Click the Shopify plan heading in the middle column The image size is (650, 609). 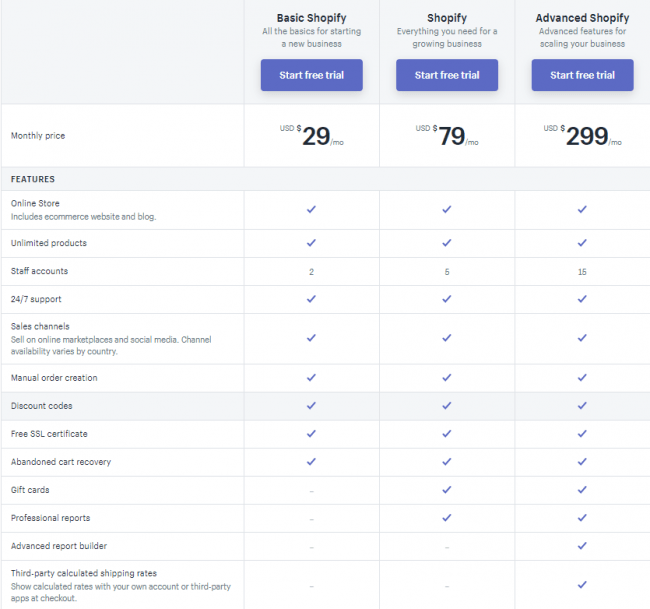tap(447, 18)
